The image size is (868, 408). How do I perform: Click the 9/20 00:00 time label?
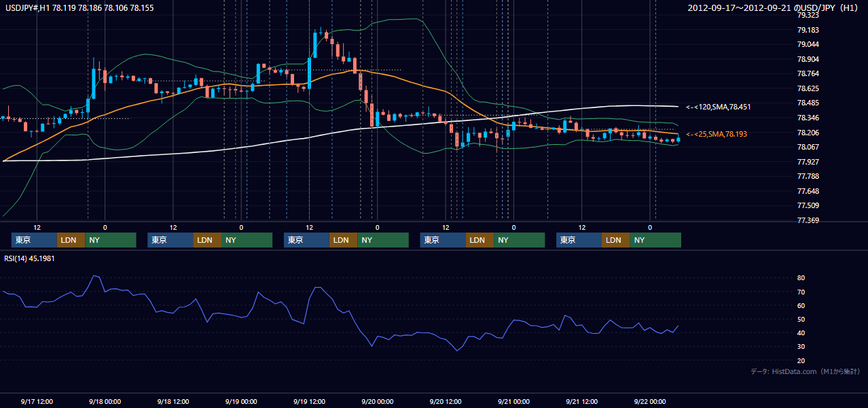378,401
